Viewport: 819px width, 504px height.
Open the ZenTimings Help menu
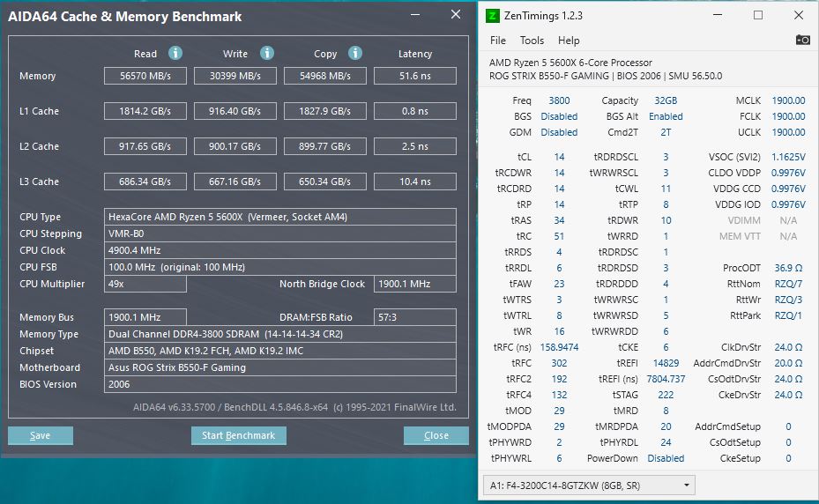click(x=569, y=41)
